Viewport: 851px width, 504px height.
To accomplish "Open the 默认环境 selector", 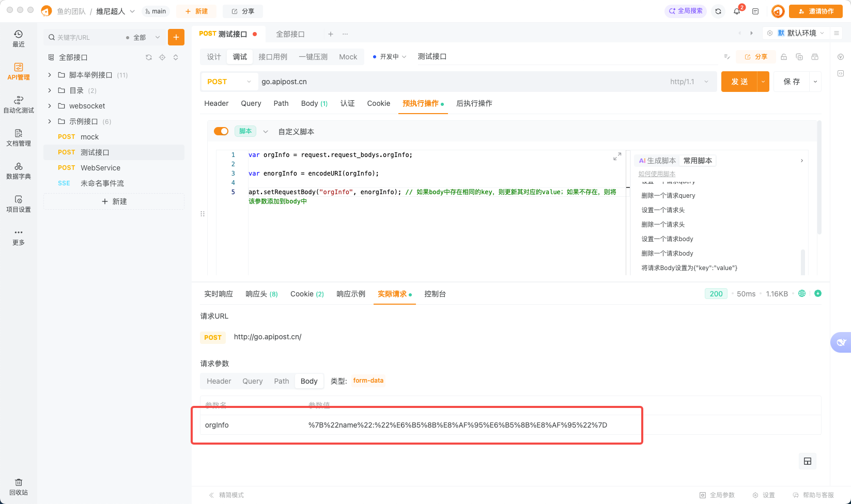I will click(x=801, y=33).
